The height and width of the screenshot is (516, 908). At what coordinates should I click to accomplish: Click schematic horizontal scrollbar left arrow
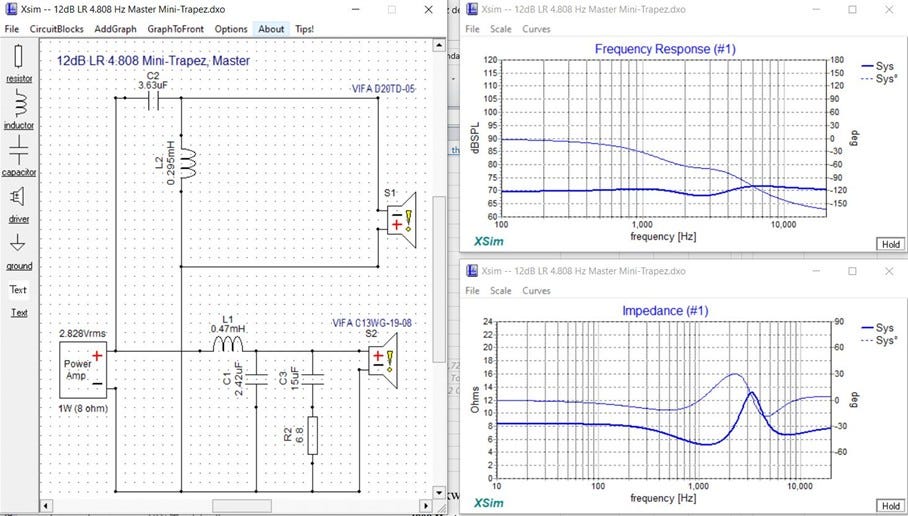pyautogui.click(x=46, y=506)
